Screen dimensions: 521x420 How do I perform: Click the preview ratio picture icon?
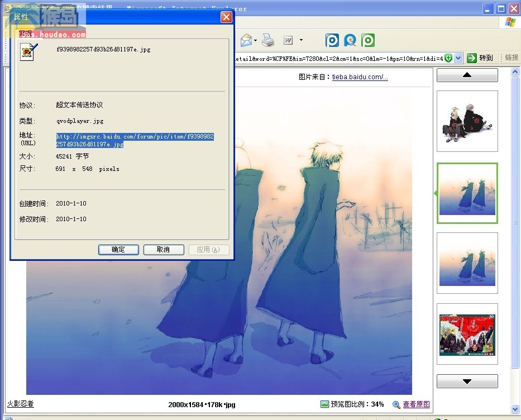tap(324, 404)
